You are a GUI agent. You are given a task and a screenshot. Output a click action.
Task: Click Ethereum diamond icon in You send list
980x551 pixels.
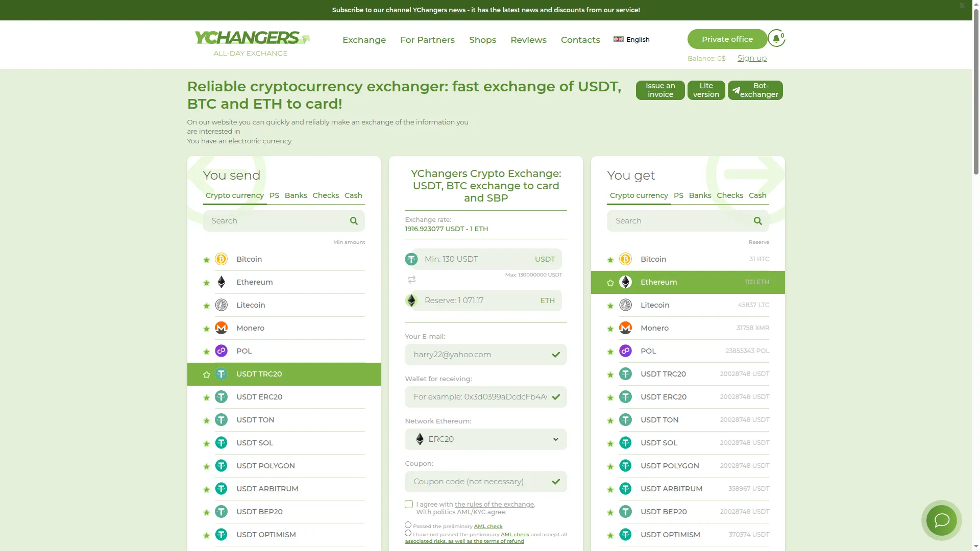[221, 282]
